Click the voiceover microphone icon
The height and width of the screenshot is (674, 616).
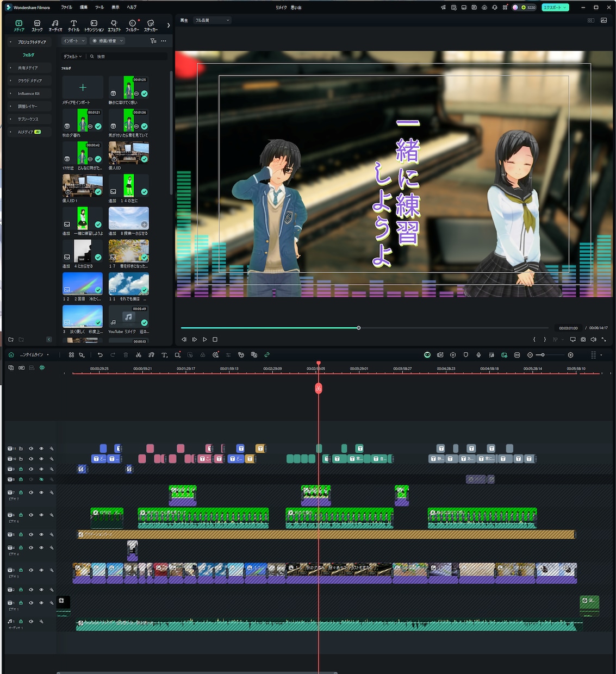click(478, 355)
